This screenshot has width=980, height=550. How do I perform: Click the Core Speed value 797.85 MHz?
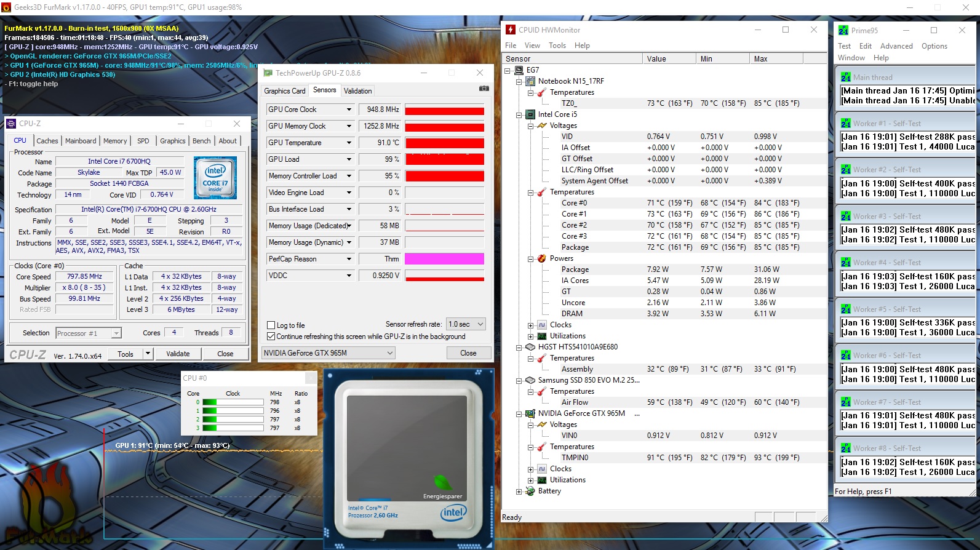[84, 277]
